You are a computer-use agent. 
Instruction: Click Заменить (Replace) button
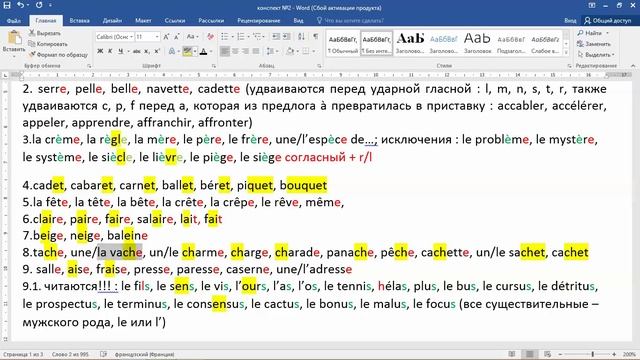594,44
